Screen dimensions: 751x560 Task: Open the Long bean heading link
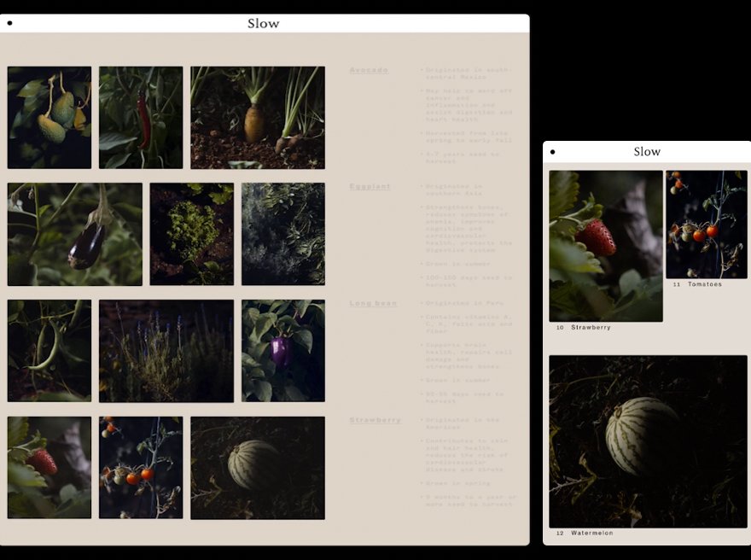[x=373, y=303]
